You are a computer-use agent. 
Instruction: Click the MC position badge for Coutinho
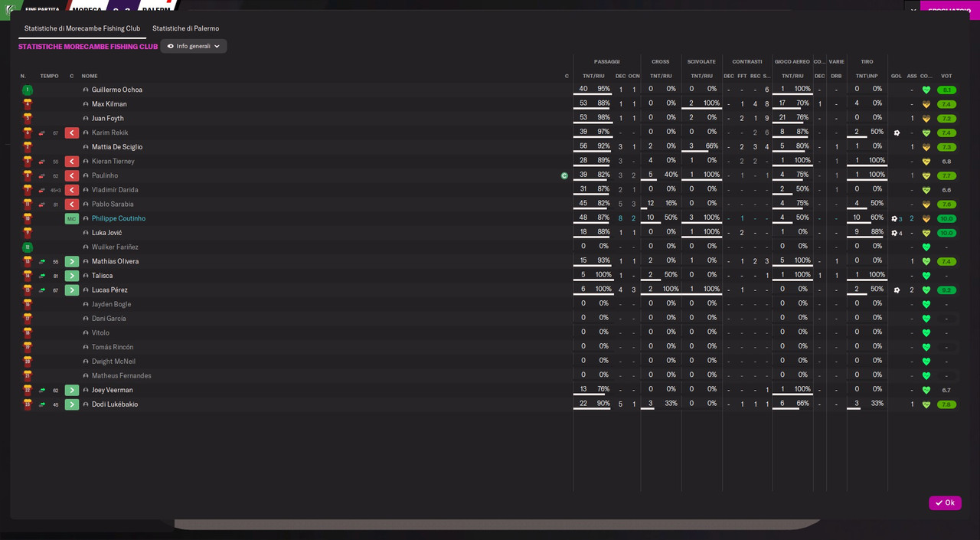point(72,219)
